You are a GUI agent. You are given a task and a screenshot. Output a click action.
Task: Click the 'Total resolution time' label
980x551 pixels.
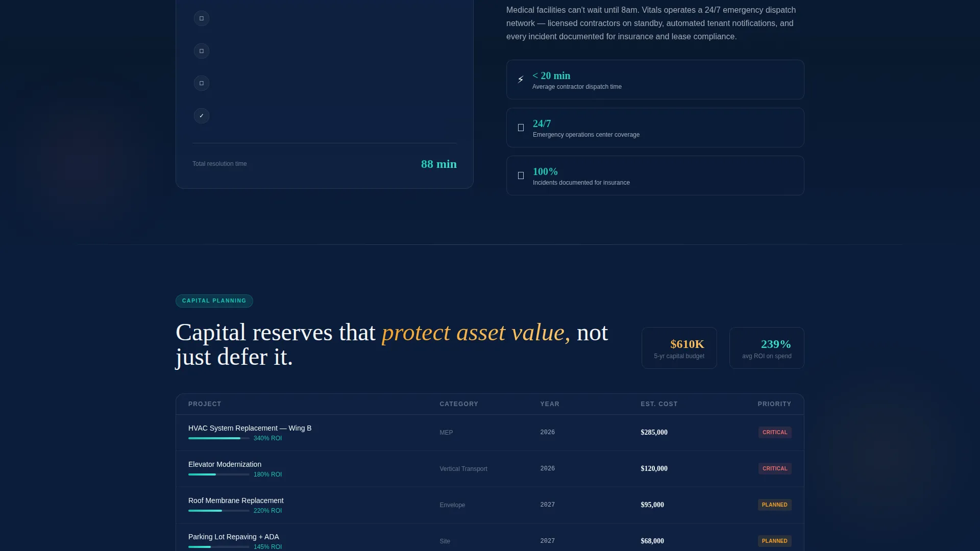point(219,164)
